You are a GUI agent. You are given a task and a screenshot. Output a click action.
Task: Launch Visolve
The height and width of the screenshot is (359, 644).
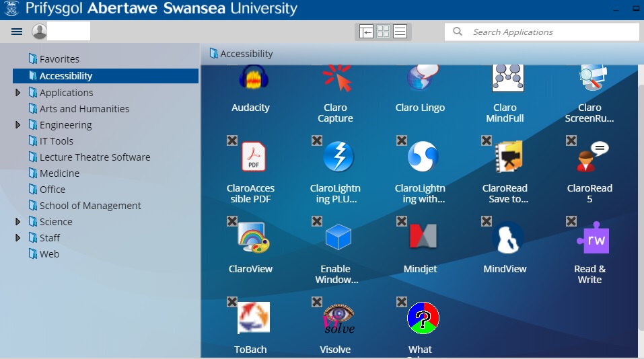[x=338, y=319]
